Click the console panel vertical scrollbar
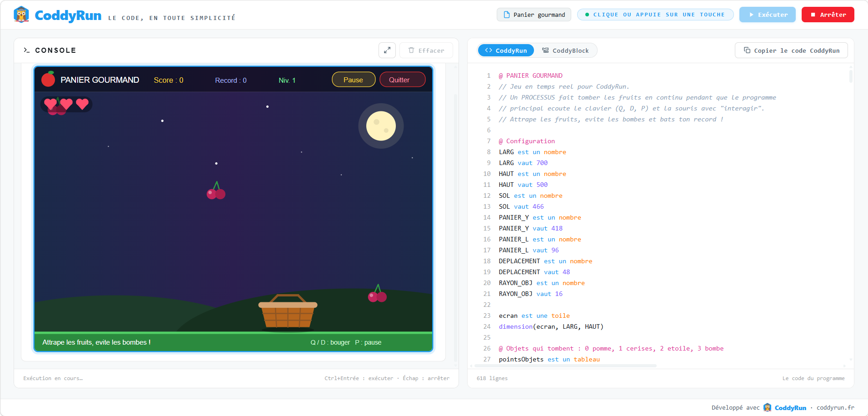Screen dimensions: 868x416 pos(455,227)
